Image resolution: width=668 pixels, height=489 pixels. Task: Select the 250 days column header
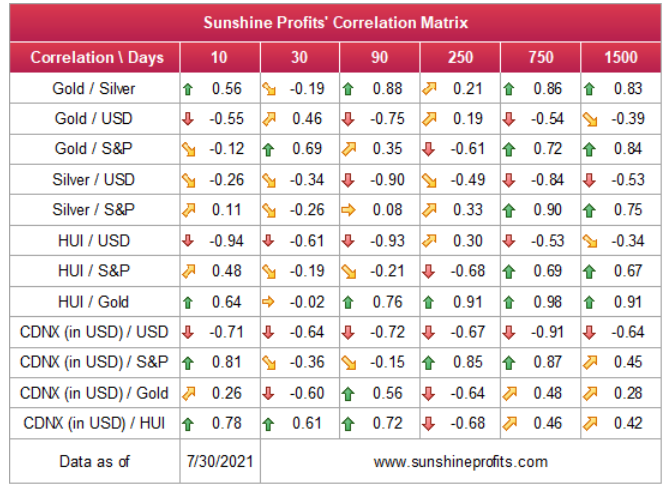pyautogui.click(x=460, y=58)
